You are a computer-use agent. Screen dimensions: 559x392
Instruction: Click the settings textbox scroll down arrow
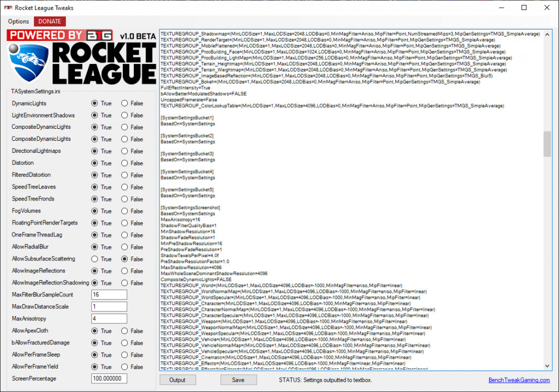(x=547, y=366)
